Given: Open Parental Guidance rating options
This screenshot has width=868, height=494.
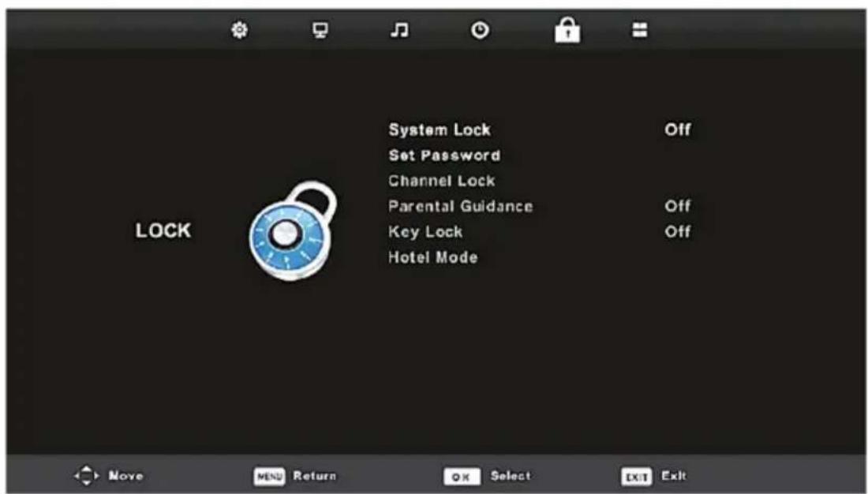Looking at the screenshot, I should pyautogui.click(x=461, y=207).
